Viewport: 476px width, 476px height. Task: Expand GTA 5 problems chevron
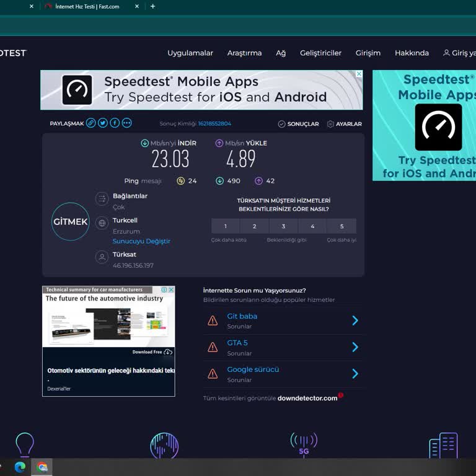point(355,347)
